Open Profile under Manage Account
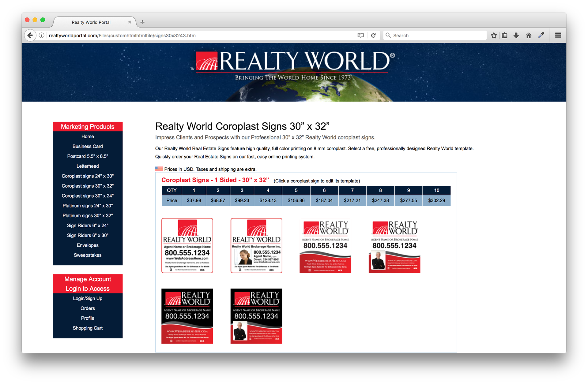 [88, 318]
